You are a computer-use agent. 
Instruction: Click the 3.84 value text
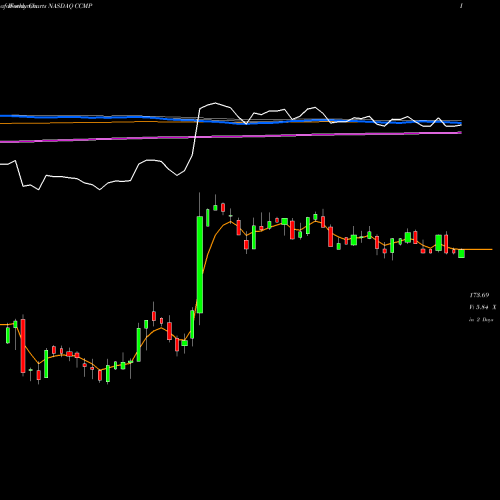pyautogui.click(x=482, y=307)
